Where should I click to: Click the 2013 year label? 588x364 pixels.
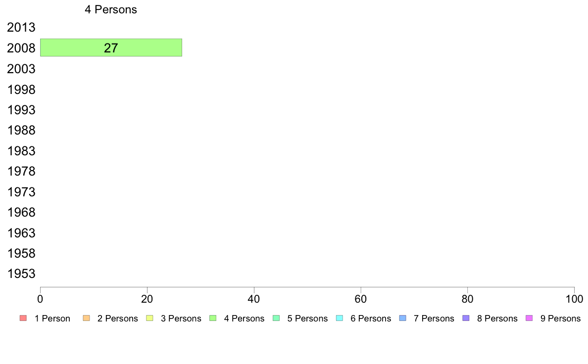[21, 27]
